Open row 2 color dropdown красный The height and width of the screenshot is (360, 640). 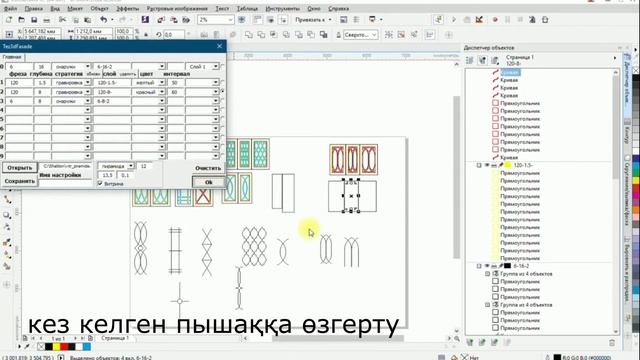pyautogui.click(x=162, y=92)
